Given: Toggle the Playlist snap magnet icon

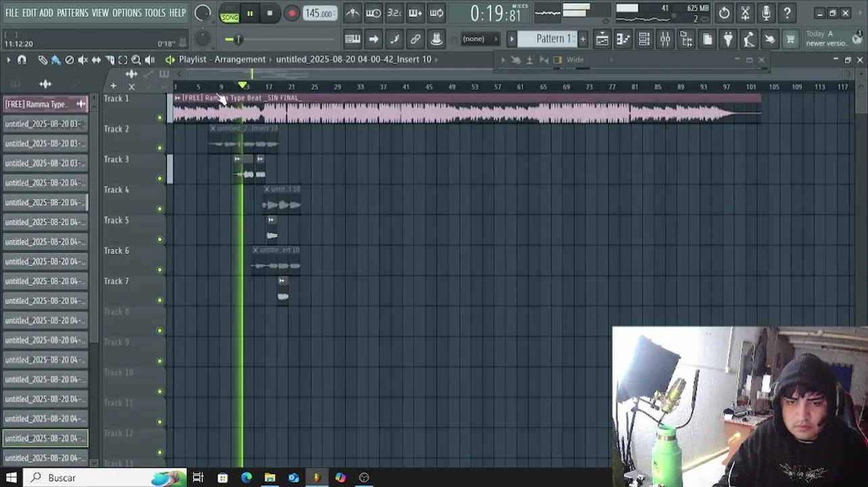Looking at the screenshot, I should (22, 60).
